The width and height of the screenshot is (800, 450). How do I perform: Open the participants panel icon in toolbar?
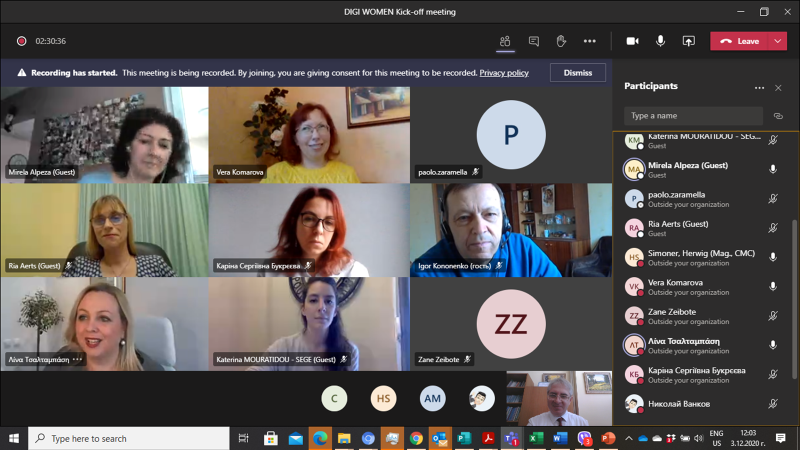point(505,41)
